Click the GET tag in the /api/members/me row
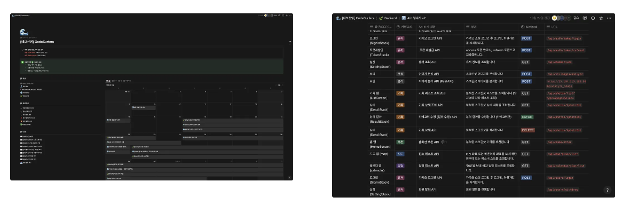 point(525,62)
